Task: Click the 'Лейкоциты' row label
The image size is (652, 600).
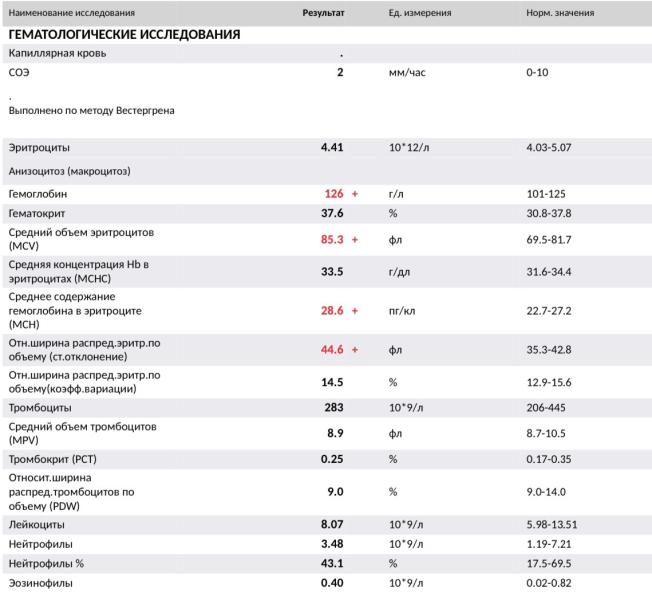Action: (x=36, y=525)
